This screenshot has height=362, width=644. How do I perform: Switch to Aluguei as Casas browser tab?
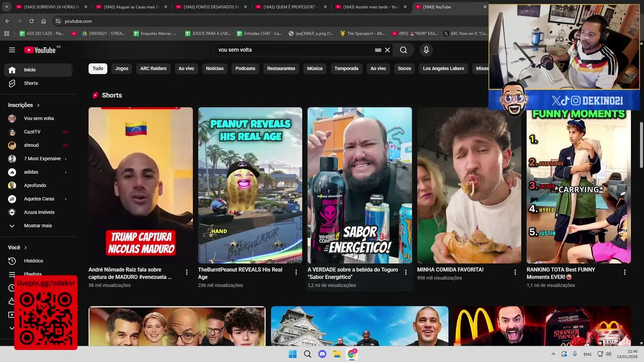pyautogui.click(x=132, y=7)
